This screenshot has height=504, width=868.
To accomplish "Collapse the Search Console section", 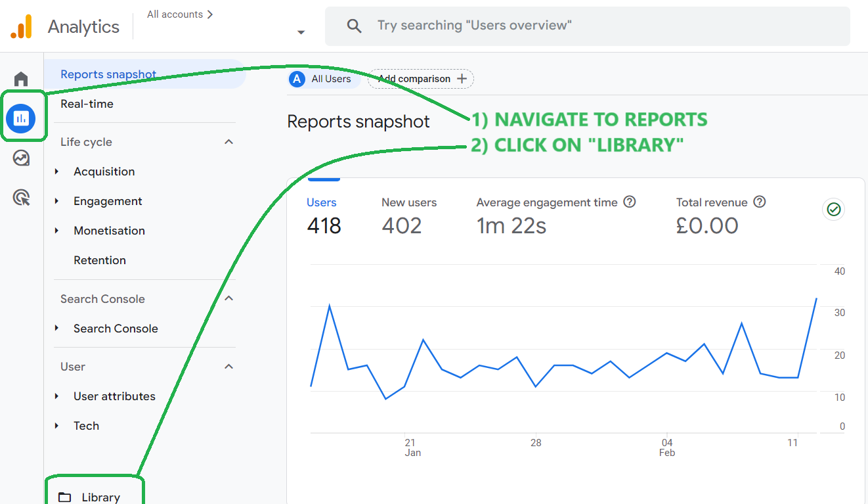I will (228, 299).
